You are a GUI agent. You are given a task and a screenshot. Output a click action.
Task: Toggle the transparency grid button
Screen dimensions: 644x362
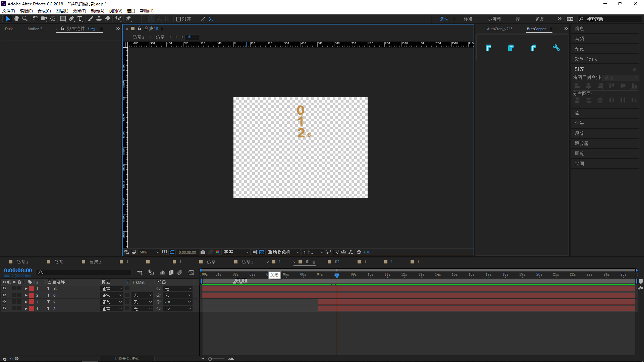262,252
